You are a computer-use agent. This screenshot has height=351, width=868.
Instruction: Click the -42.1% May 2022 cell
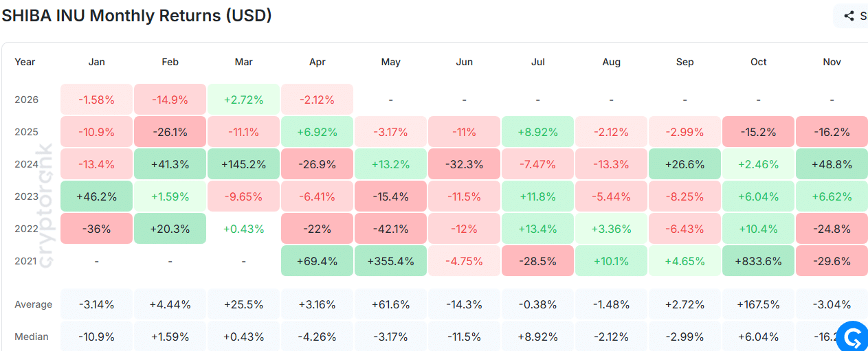(x=390, y=229)
